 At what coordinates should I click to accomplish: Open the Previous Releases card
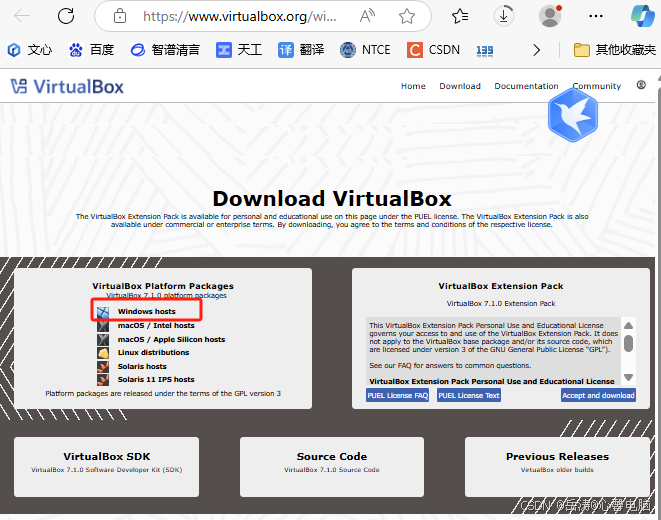[x=557, y=467]
